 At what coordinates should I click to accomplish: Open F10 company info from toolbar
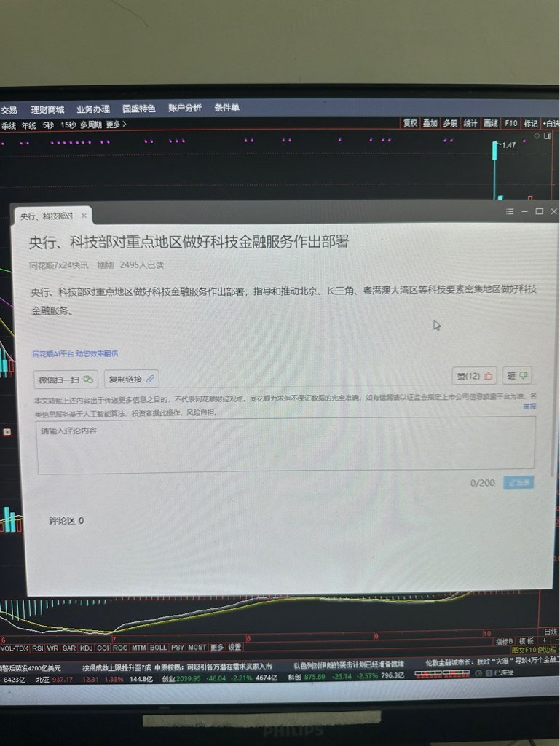tap(511, 123)
